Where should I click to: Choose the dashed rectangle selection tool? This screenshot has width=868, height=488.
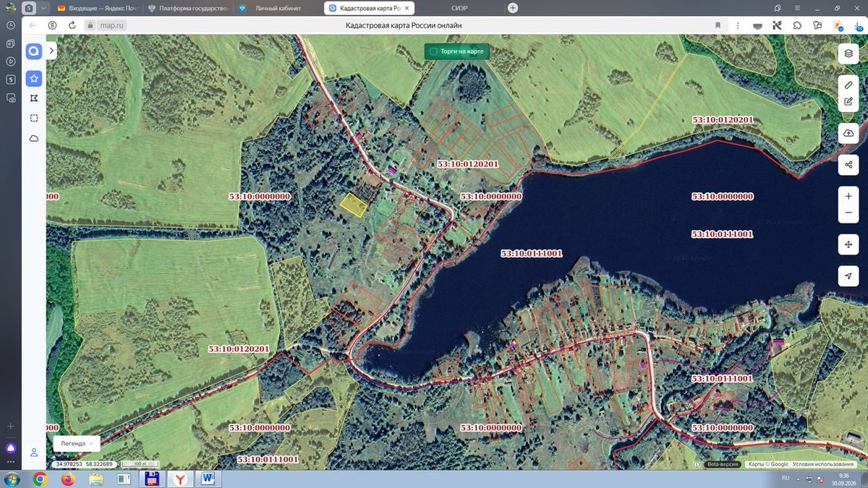(33, 118)
